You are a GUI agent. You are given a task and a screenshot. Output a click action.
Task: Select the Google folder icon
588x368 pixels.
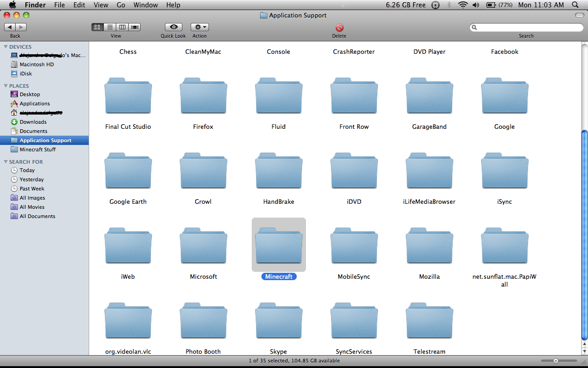pyautogui.click(x=505, y=95)
